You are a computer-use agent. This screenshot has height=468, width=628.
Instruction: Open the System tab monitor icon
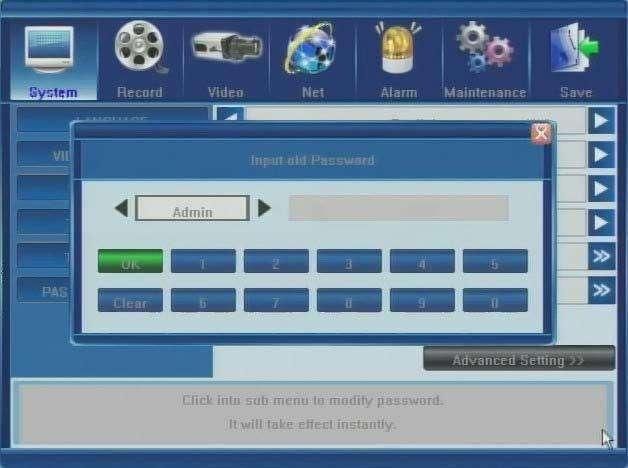point(49,50)
